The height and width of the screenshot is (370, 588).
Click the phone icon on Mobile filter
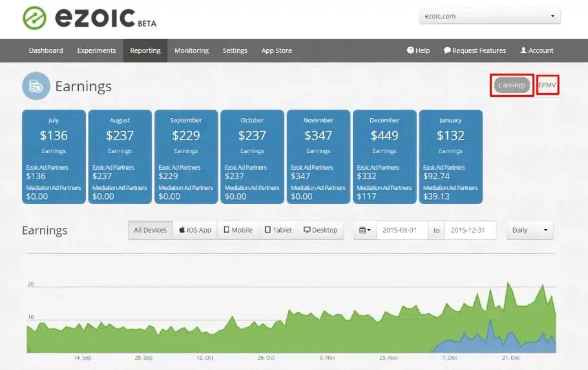click(x=227, y=230)
